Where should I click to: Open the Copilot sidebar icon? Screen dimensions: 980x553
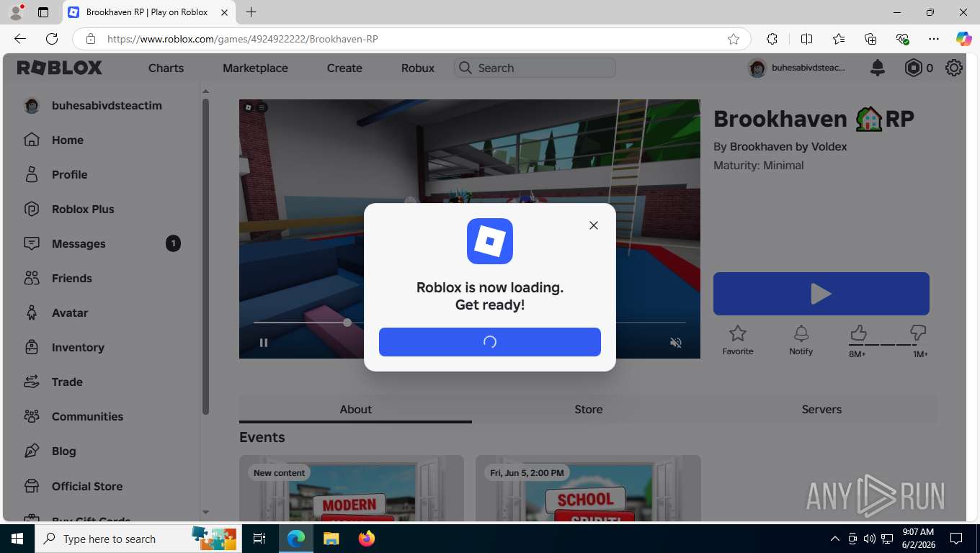click(x=963, y=39)
